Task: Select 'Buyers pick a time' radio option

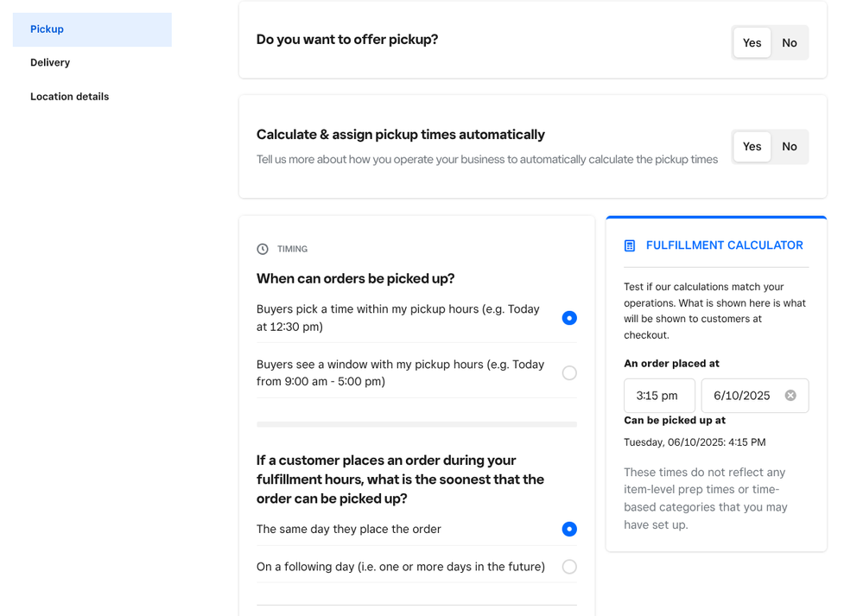Action: [x=569, y=318]
